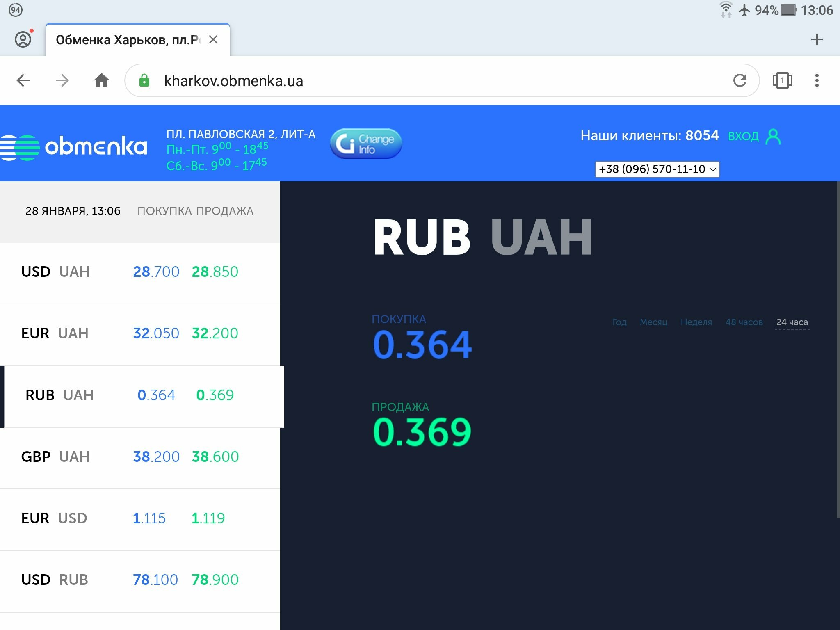
Task: Select the GBP UAH rate row
Action: click(x=139, y=457)
